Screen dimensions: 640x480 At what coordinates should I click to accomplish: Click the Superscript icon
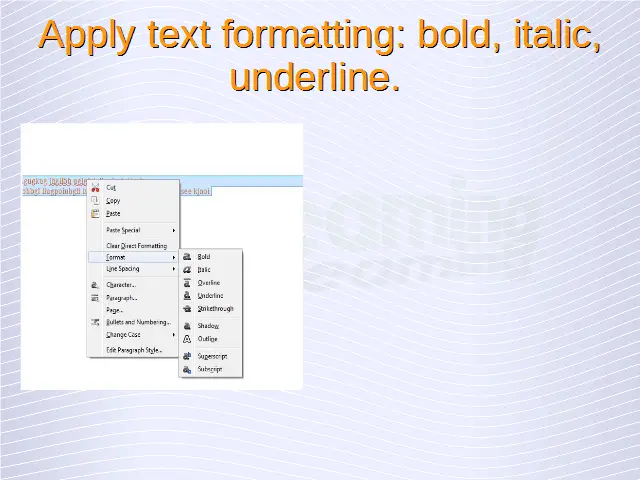click(187, 356)
